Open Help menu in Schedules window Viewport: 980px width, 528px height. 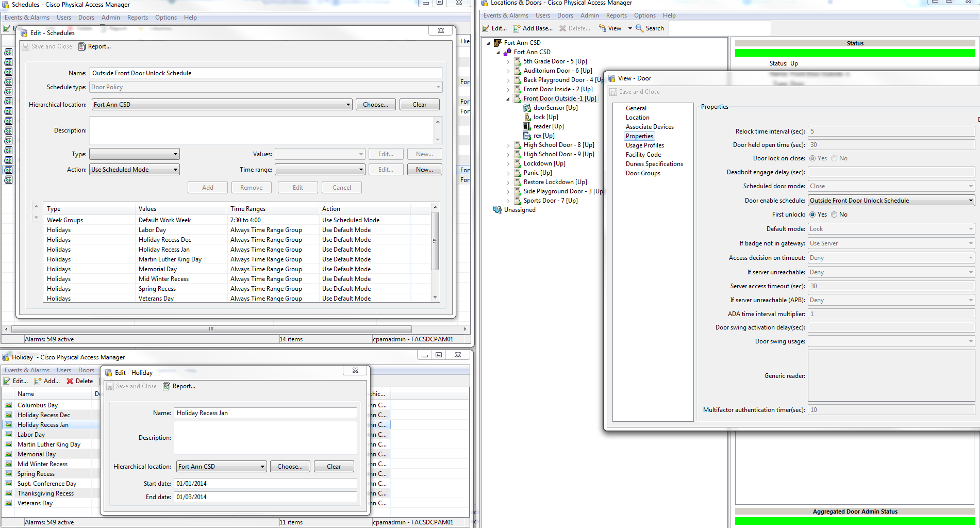click(190, 18)
